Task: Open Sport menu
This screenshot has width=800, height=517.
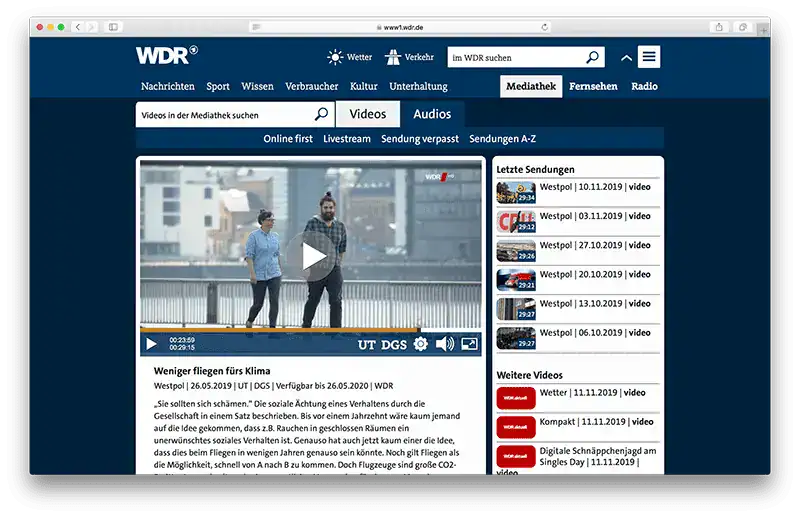Action: 218,86
